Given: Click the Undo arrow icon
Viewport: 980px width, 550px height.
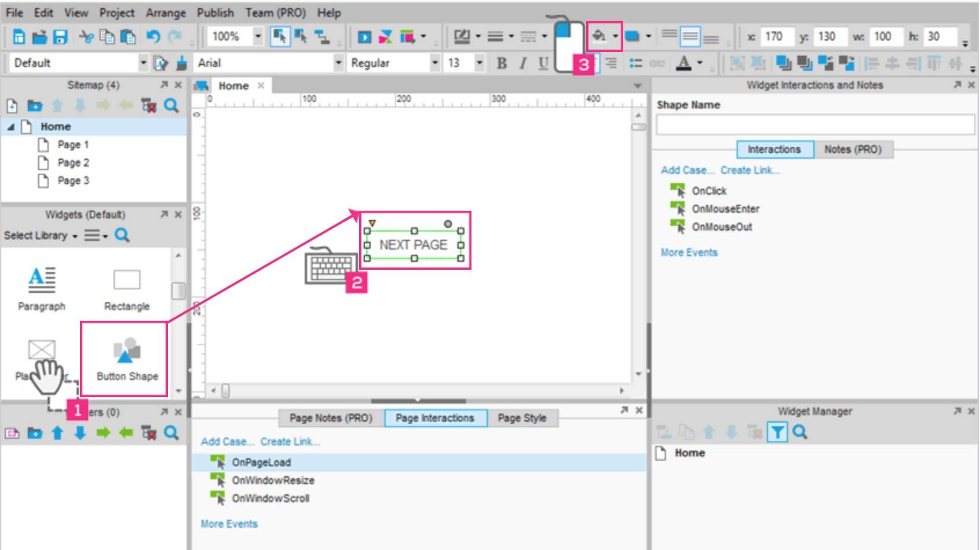Looking at the screenshot, I should pos(153,37).
